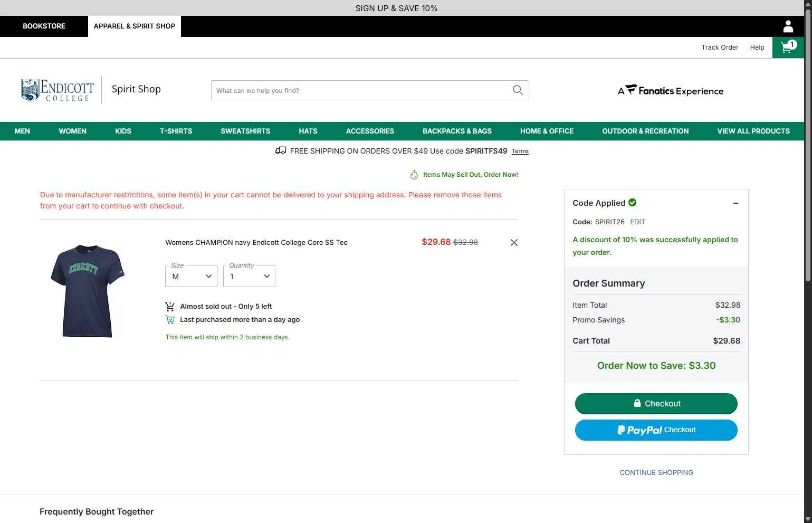Screen dimensions: 812x523
Task: Open the Womens Champion tee product title
Action: tap(256, 243)
